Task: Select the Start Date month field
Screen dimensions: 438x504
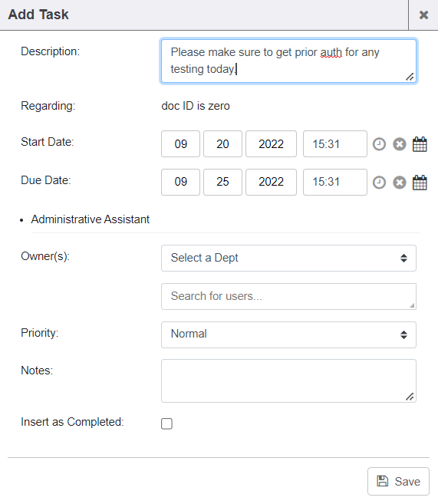Action: pos(180,143)
